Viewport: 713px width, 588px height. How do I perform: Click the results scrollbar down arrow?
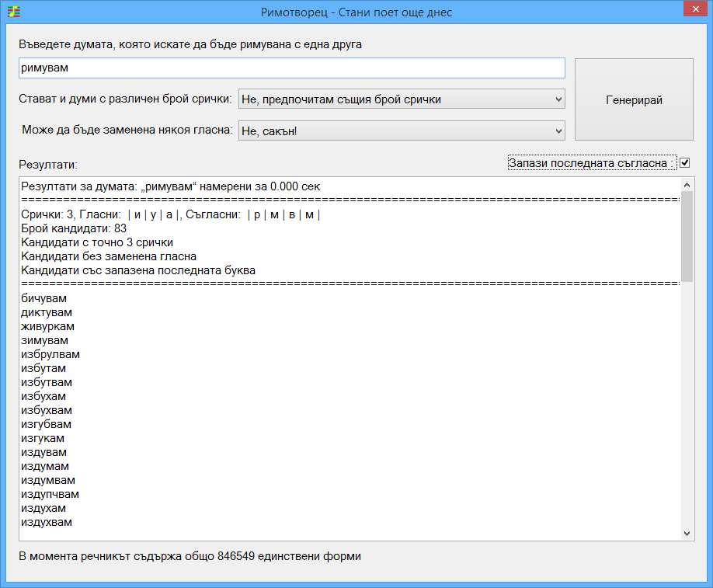tap(687, 534)
